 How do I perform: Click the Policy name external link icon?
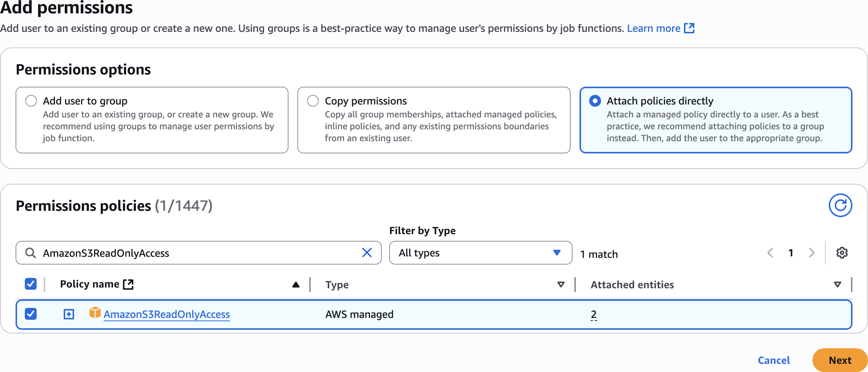click(128, 284)
